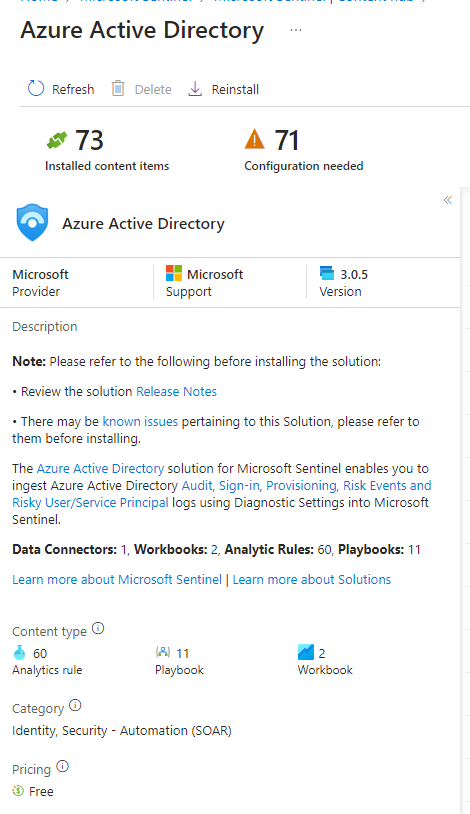Open the Audit logs link
This screenshot has width=470, height=814.
pos(197,485)
